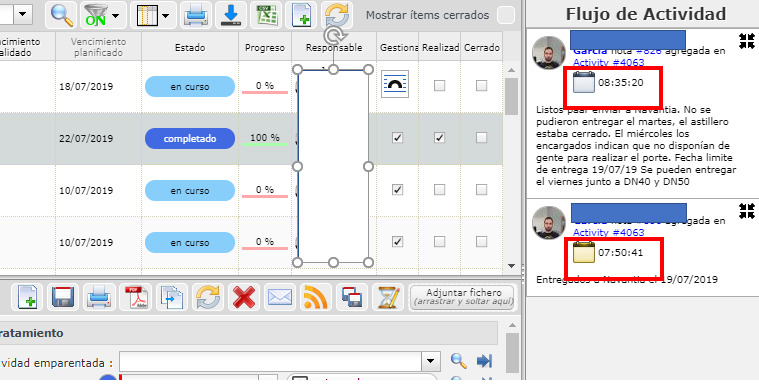Uncheck Realizado in the completado row
The image size is (759, 384).
pyautogui.click(x=440, y=138)
